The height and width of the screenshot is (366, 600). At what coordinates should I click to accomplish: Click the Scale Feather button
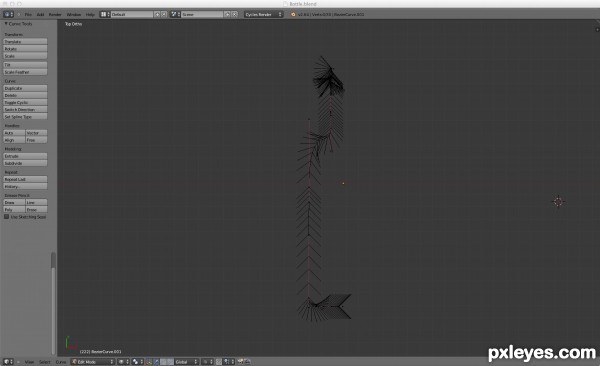25,72
